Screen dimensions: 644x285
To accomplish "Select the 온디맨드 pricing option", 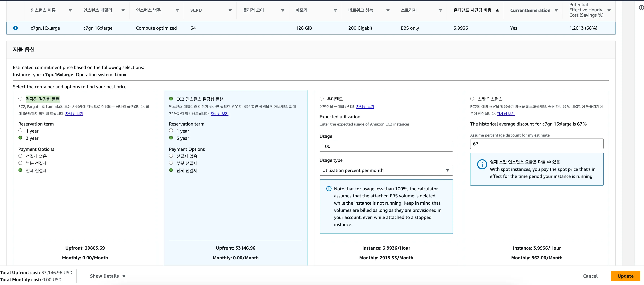I will [321, 99].
